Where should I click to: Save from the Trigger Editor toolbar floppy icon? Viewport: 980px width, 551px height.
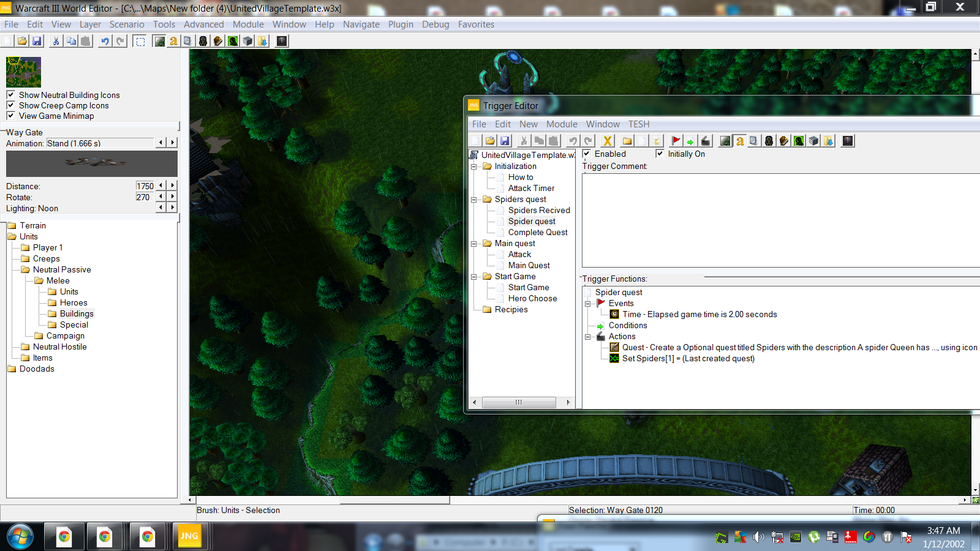point(505,141)
